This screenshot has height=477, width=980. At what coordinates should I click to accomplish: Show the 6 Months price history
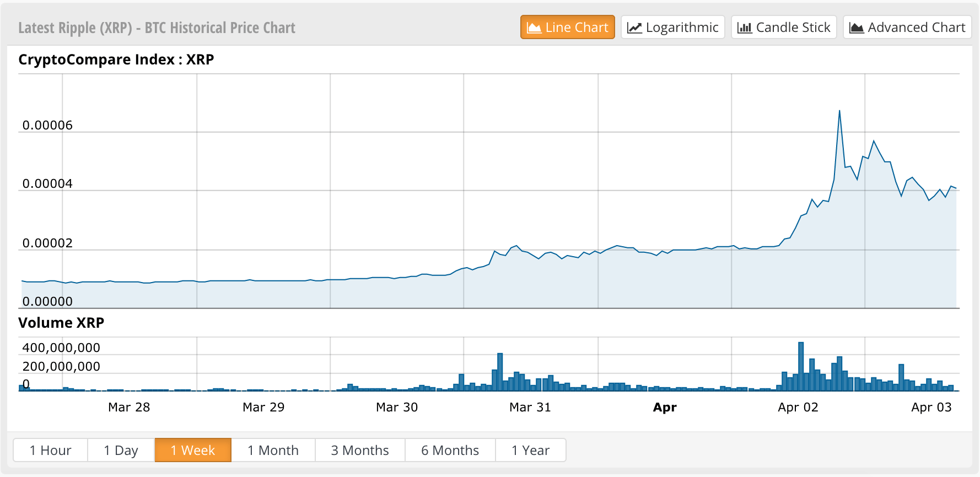(450, 450)
